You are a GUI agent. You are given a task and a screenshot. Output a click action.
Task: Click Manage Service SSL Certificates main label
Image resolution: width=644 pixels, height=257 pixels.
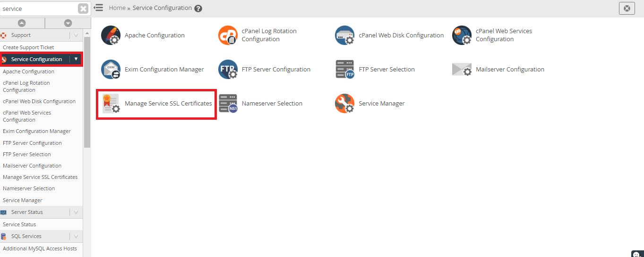tap(168, 104)
